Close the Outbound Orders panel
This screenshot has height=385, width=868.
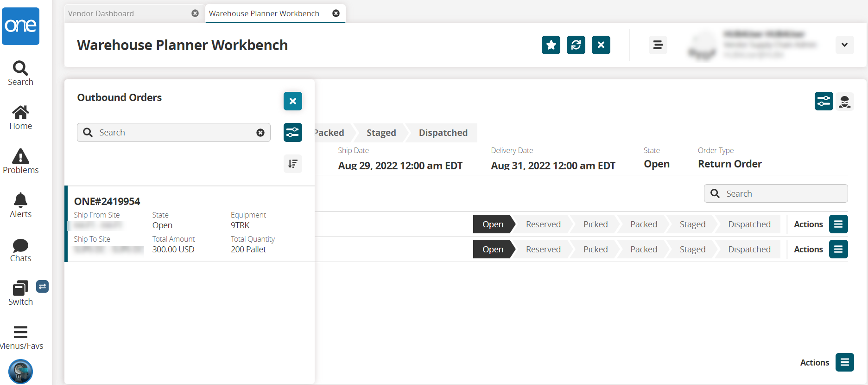click(292, 101)
